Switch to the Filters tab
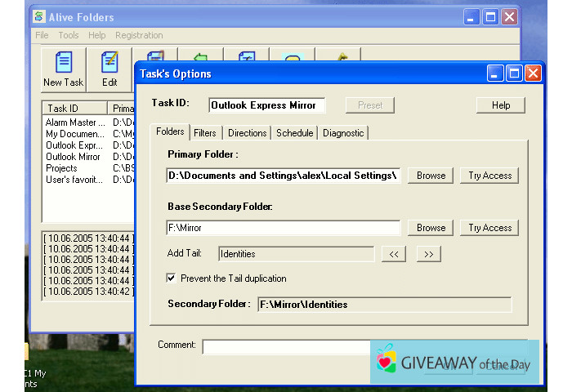The image size is (572, 392). (205, 133)
